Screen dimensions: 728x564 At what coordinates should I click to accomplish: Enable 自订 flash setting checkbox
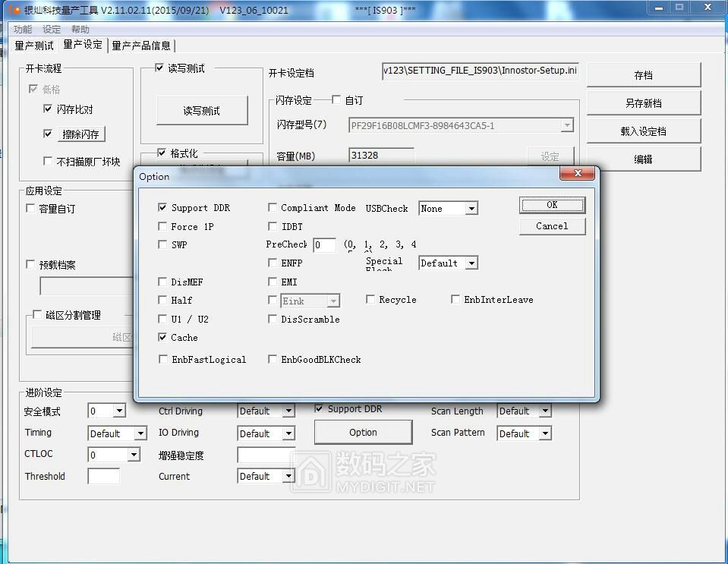[336, 99]
